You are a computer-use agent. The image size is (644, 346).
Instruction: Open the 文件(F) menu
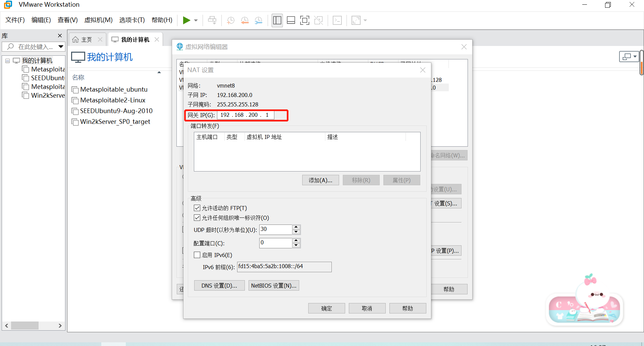[15, 20]
